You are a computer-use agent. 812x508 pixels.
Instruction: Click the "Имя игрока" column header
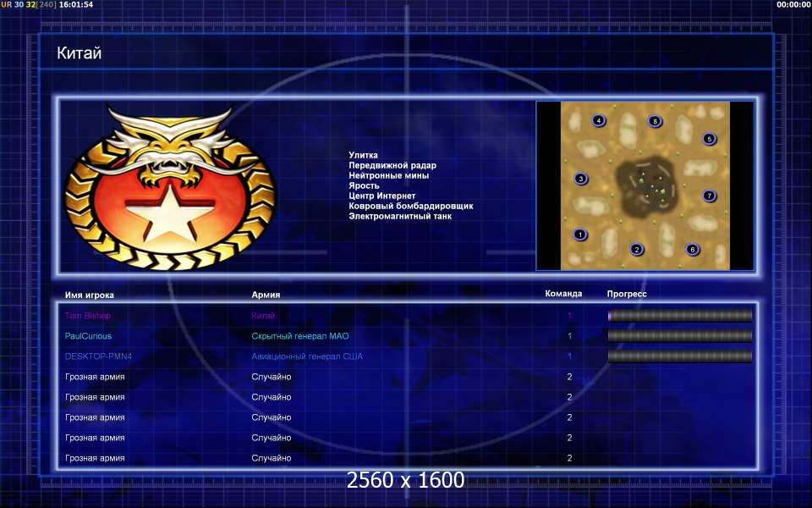coord(90,295)
